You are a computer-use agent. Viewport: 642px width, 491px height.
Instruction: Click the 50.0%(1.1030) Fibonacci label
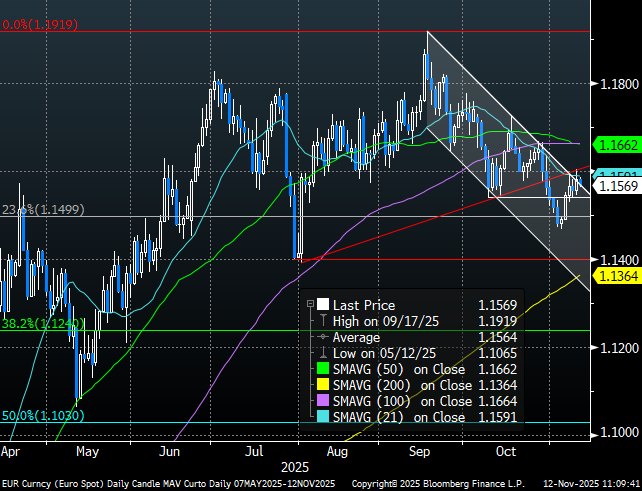pos(43,416)
